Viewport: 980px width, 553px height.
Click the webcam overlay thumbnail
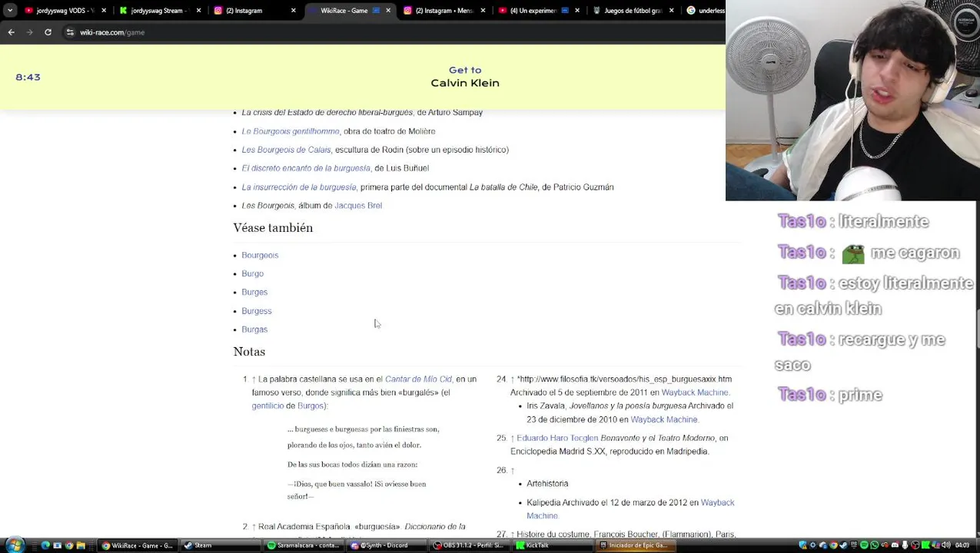coord(852,101)
